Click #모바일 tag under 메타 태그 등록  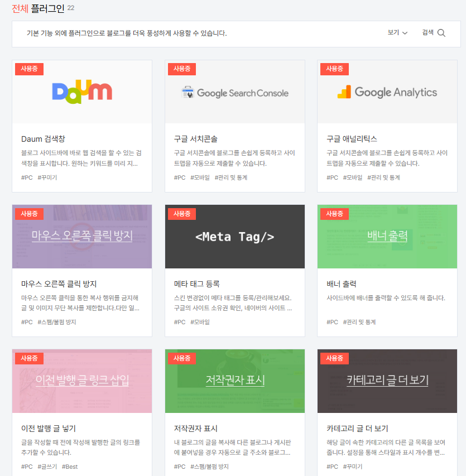[200, 322]
